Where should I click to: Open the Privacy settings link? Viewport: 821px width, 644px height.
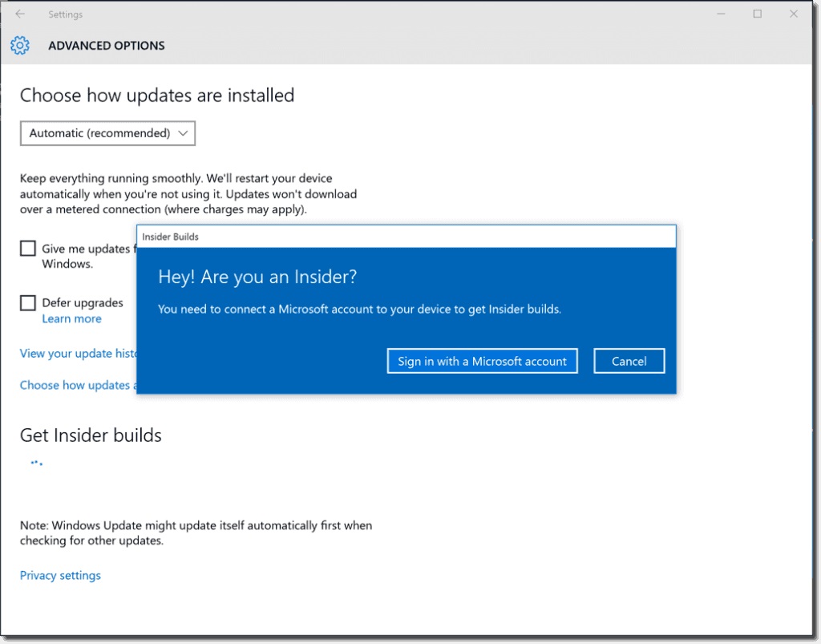pos(60,575)
